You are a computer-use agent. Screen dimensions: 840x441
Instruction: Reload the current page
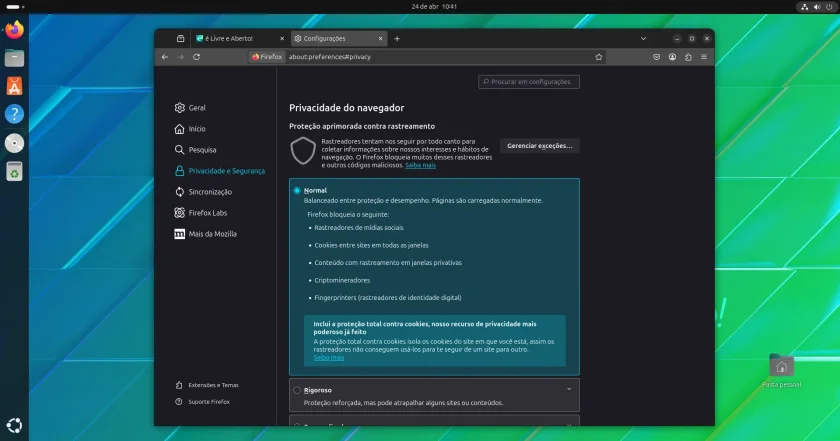197,57
